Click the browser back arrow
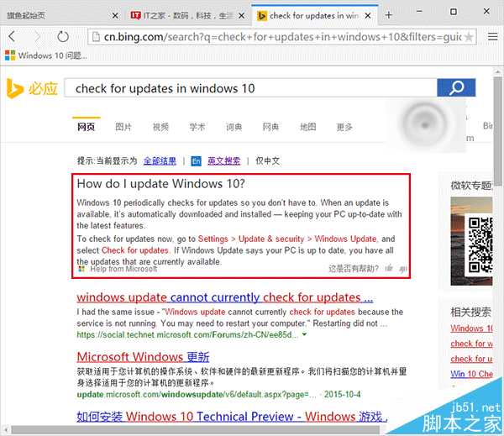This screenshot has width=504, height=436. click(12, 37)
